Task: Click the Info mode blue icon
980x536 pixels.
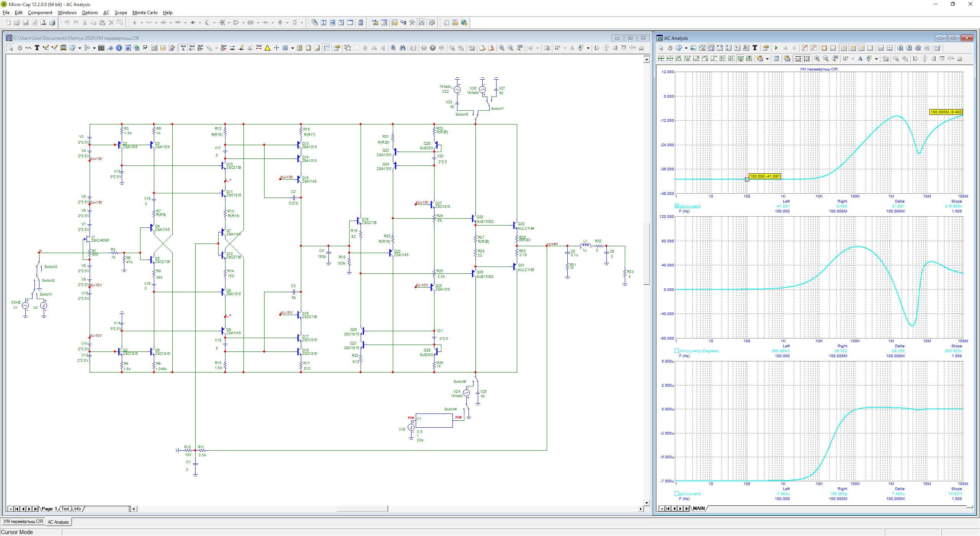Action: (x=119, y=48)
